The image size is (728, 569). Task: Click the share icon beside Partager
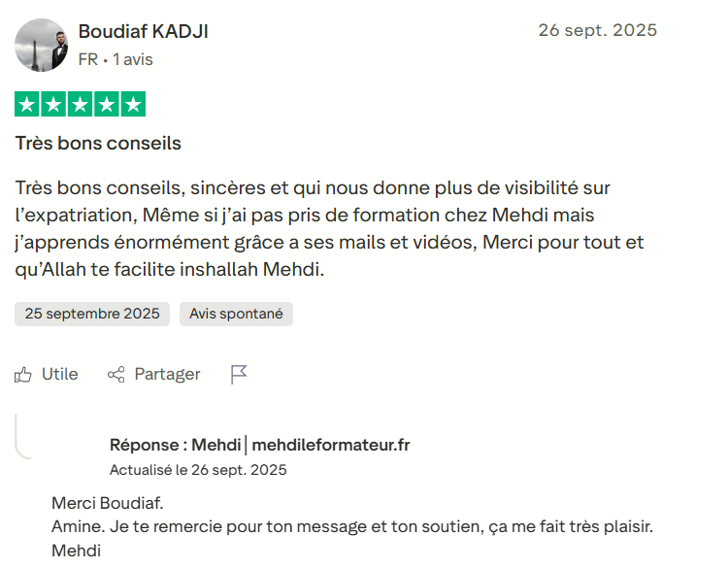pyautogui.click(x=116, y=375)
